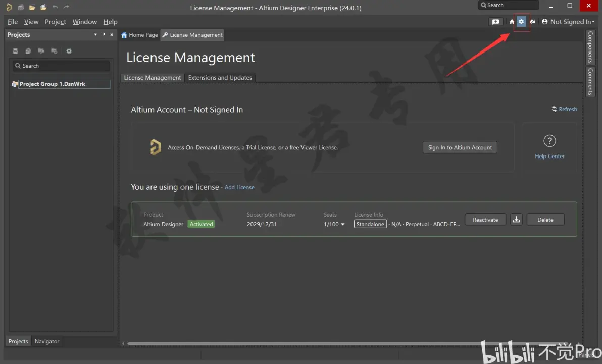Image resolution: width=602 pixels, height=364 pixels.
Task: Open the Comments side panel tab
Action: click(590, 82)
